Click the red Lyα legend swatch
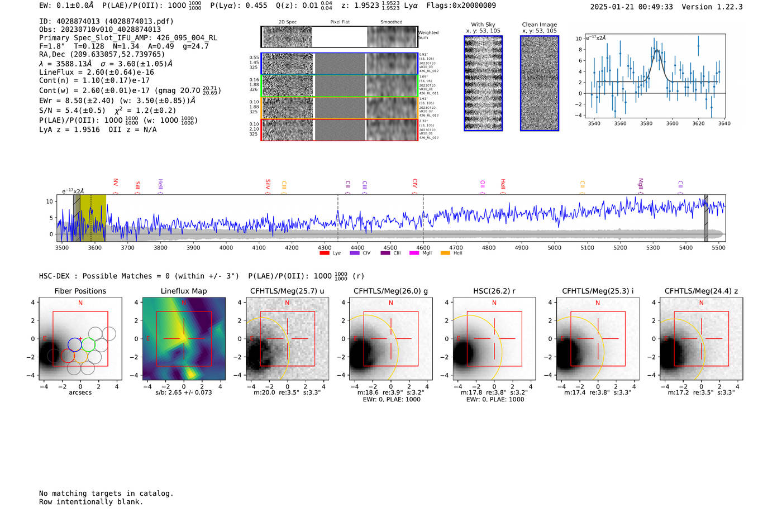The image size is (782, 532). pos(325,253)
